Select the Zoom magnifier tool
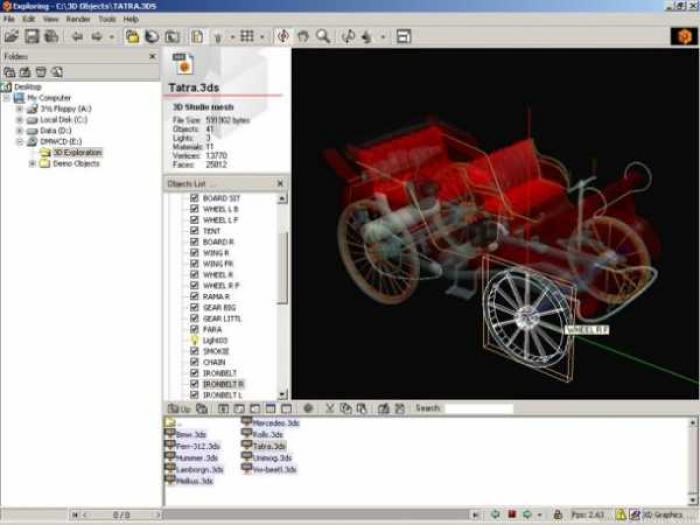 pos(323,37)
